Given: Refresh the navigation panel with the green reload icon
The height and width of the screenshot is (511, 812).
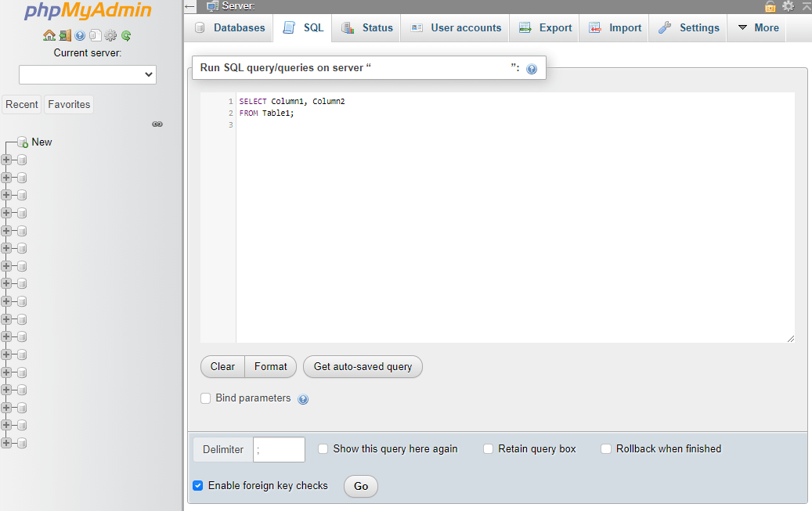Looking at the screenshot, I should (x=125, y=35).
